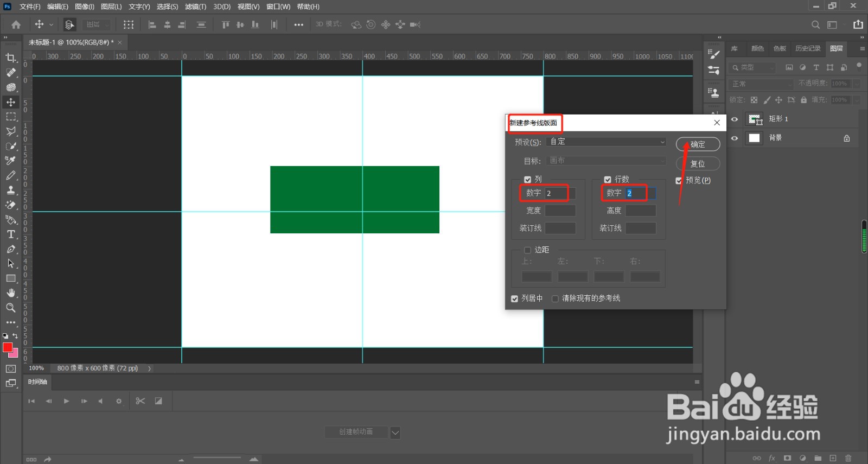Select the Polygonal Lasso tool
The height and width of the screenshot is (464, 868).
tap(10, 131)
